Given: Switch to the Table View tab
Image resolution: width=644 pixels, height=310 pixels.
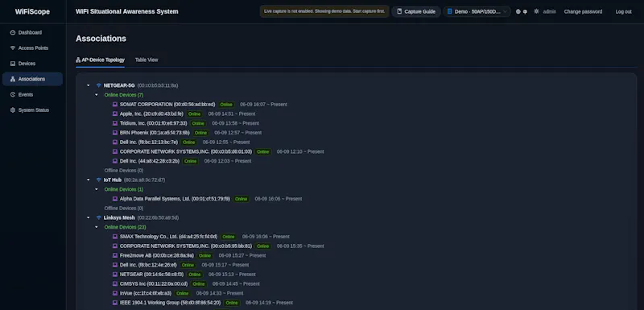Looking at the screenshot, I should [x=147, y=60].
